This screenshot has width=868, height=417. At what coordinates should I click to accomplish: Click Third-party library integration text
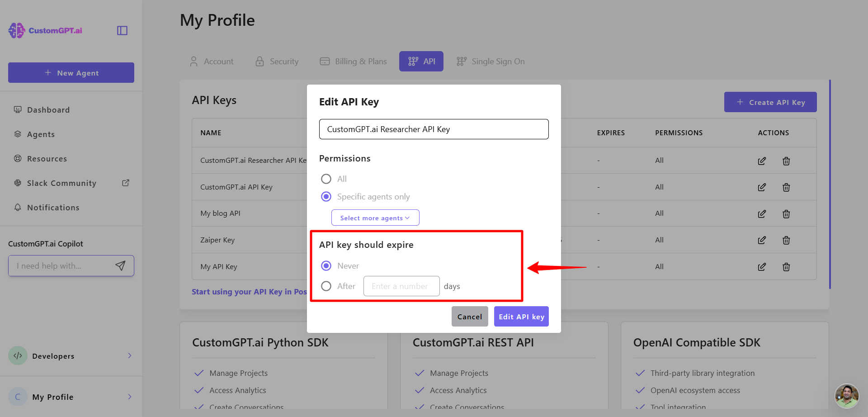click(x=703, y=373)
